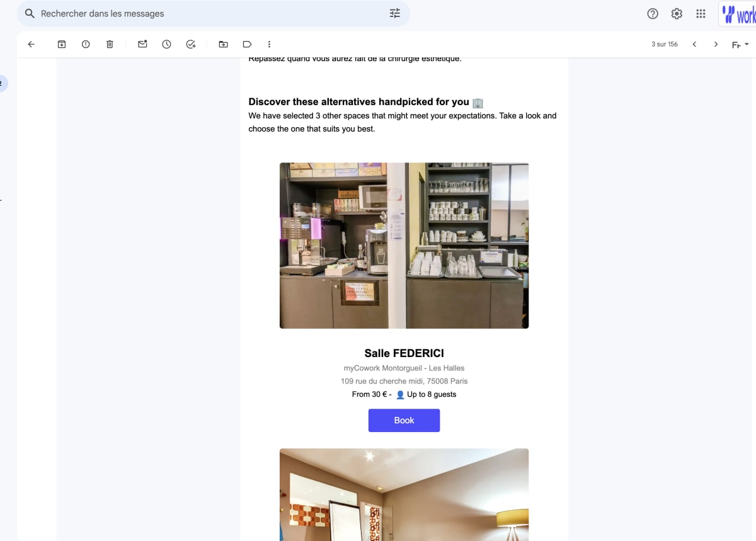Open the help question mark menu
756x541 pixels.
pos(653,13)
